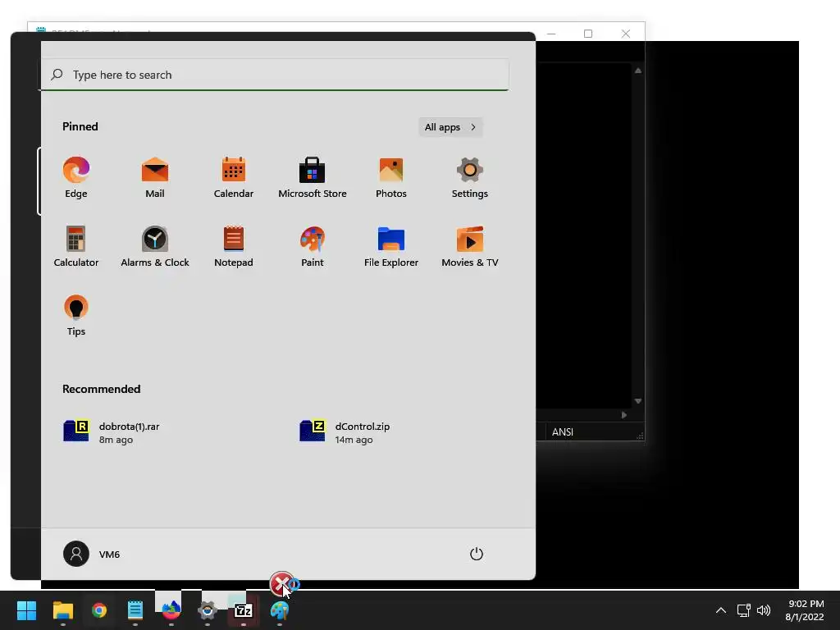Open the clock showing 9:02 PM

805,610
